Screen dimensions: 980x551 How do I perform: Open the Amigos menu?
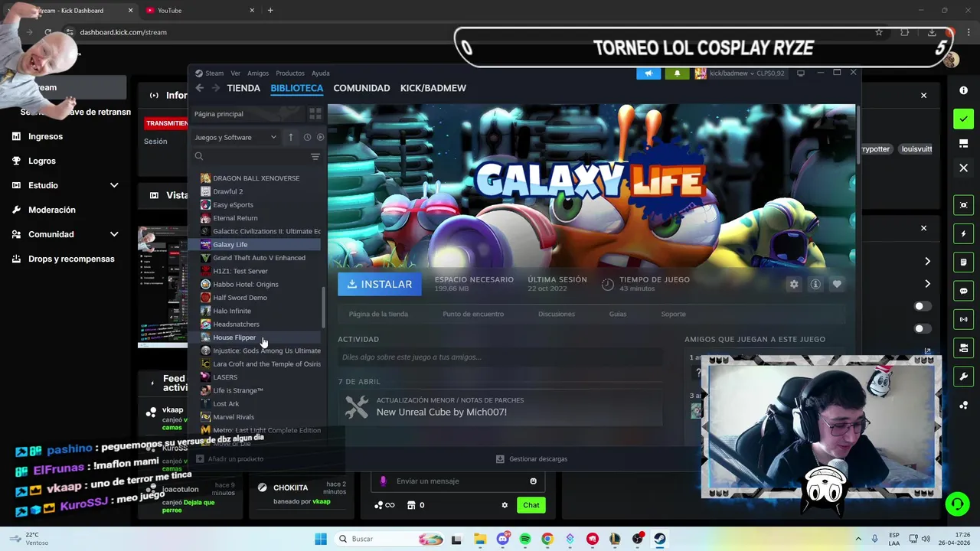(x=258, y=73)
